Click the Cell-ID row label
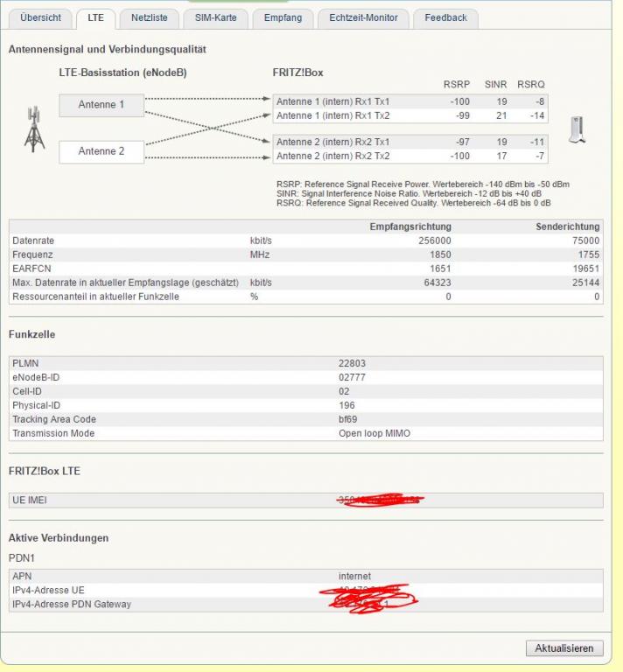 (27, 392)
